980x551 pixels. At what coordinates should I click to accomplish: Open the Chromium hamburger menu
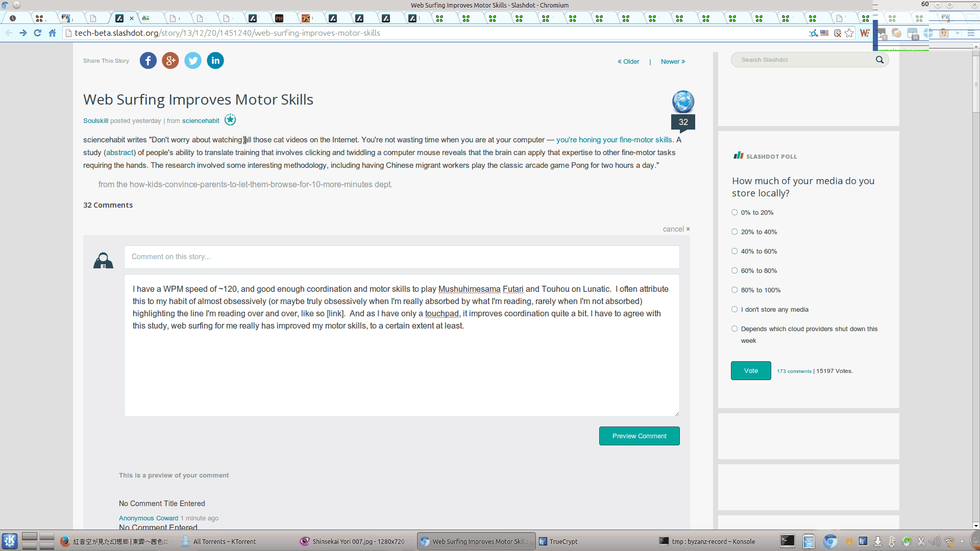pyautogui.click(x=971, y=33)
